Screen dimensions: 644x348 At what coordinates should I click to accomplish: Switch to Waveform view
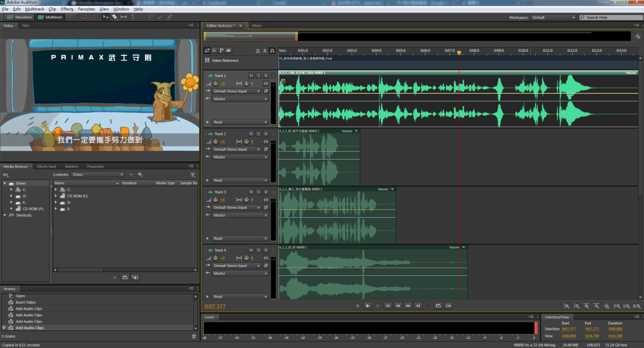click(20, 17)
